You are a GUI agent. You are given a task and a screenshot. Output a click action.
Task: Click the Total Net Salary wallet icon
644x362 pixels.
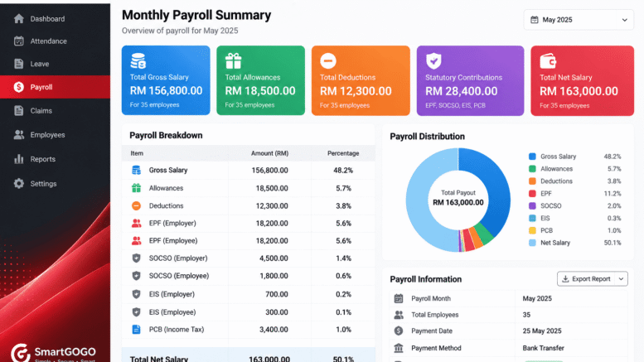pos(548,61)
